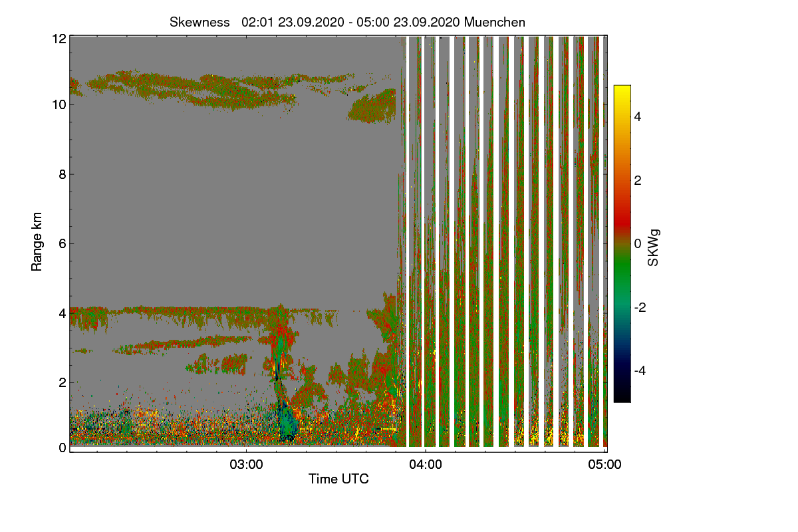Click the colorbar tick value 0
Viewport: 798px width, 532px height.
point(638,243)
